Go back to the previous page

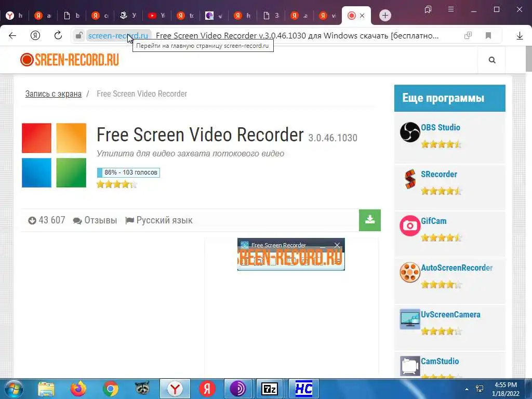pyautogui.click(x=12, y=36)
